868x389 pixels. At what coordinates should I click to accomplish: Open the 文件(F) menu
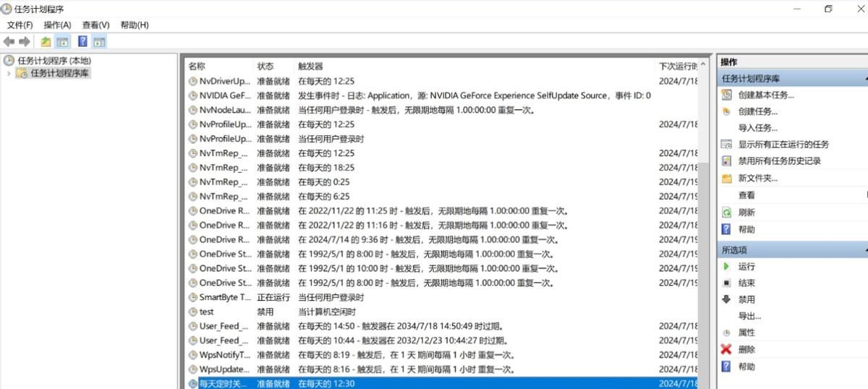pyautogui.click(x=20, y=25)
